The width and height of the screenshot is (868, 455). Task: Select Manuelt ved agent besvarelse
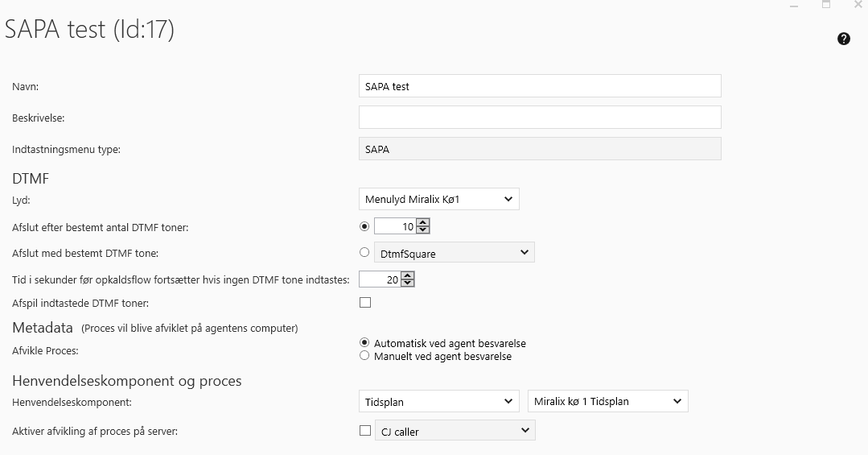pos(364,355)
